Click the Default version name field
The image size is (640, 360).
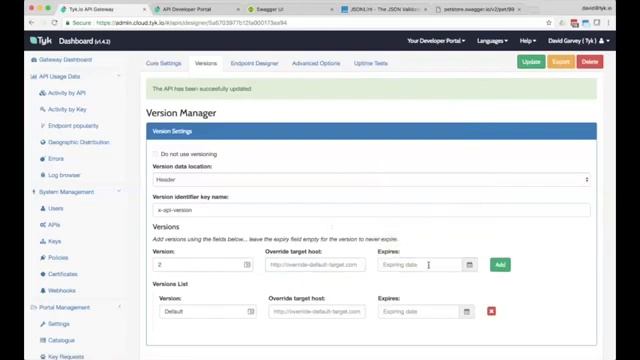(208, 311)
